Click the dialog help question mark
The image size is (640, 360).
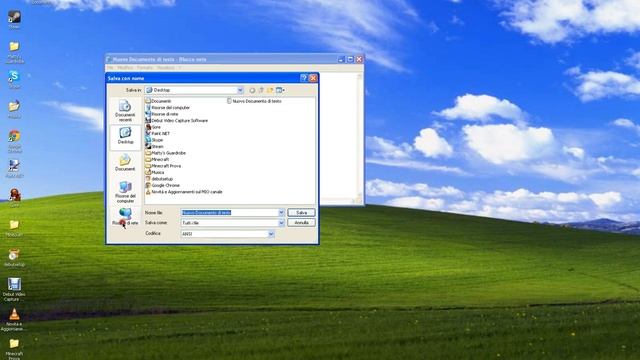pos(303,78)
